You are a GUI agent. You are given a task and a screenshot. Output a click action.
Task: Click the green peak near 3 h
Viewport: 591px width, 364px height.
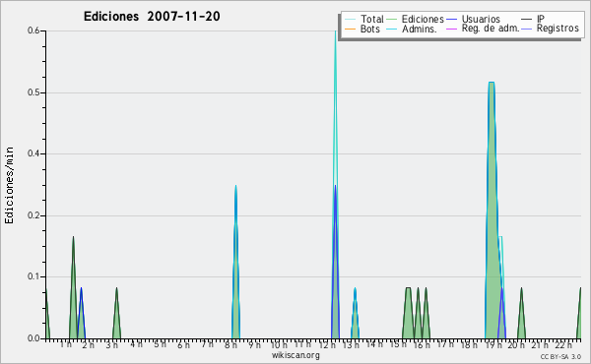[x=116, y=314]
